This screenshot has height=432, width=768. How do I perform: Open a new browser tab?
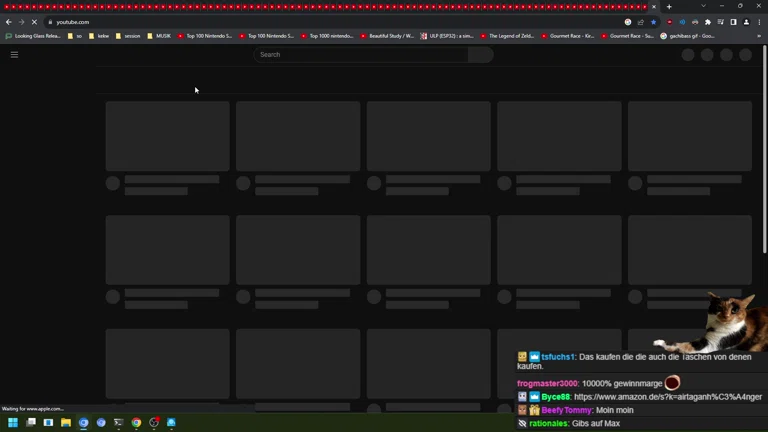[669, 7]
